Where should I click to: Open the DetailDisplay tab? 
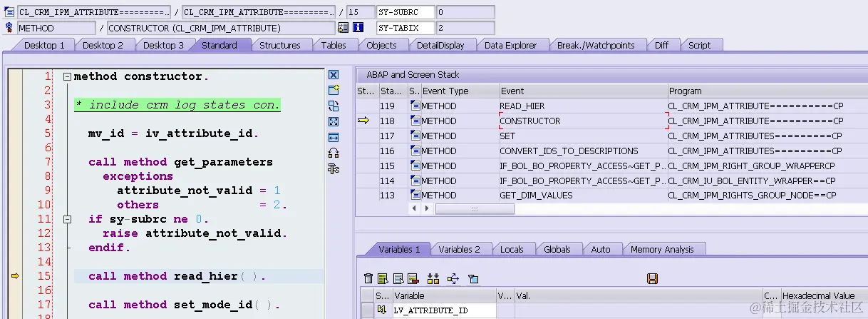coord(440,45)
